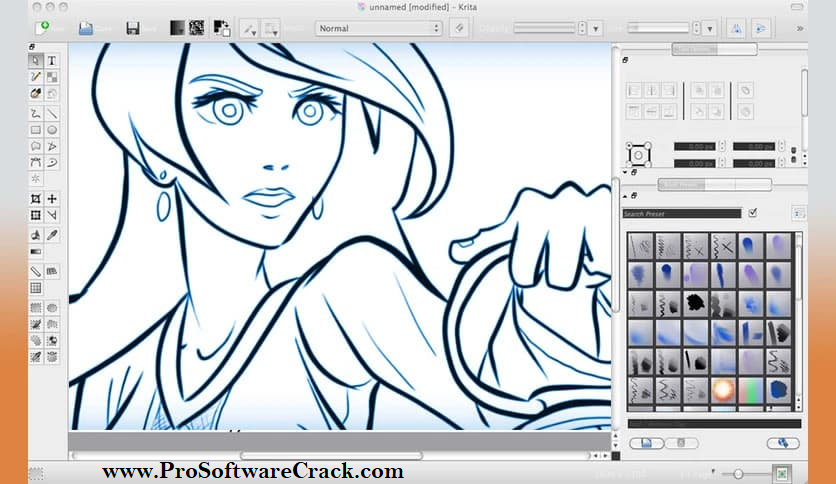Toggle the checkbox beside Search Preset
The height and width of the screenshot is (484, 836).
tap(752, 213)
